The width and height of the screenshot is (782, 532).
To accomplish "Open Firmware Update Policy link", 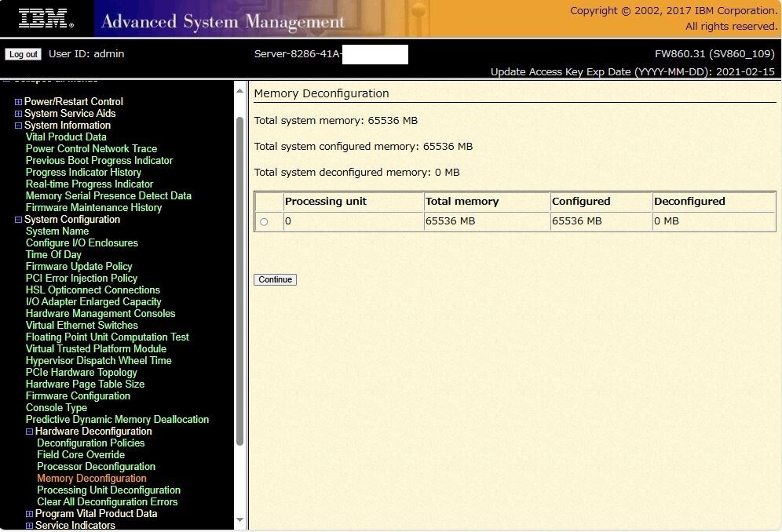I will pyautogui.click(x=79, y=266).
